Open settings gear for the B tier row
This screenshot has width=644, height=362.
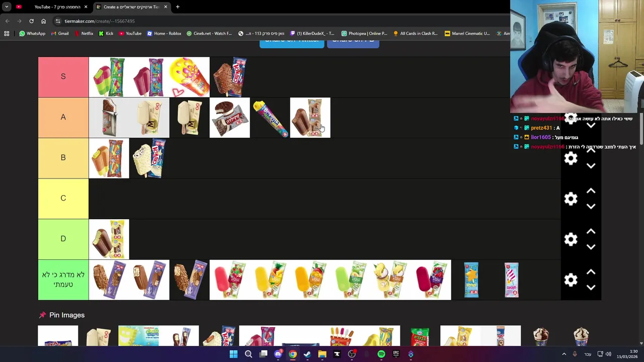pyautogui.click(x=571, y=158)
